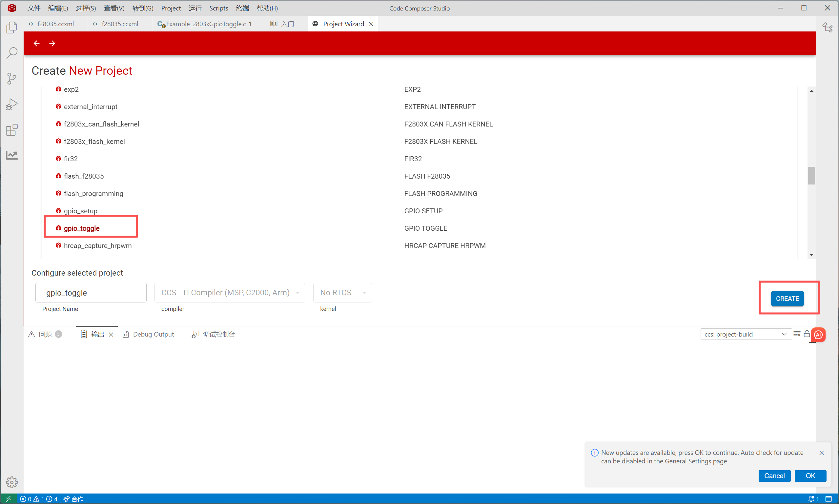Open the compiler dropdown

[230, 292]
